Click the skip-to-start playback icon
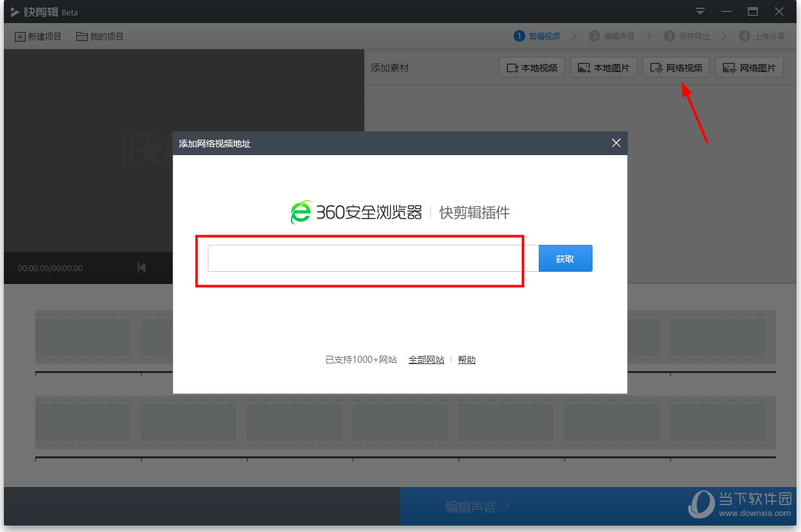This screenshot has width=801, height=532. coord(142,267)
